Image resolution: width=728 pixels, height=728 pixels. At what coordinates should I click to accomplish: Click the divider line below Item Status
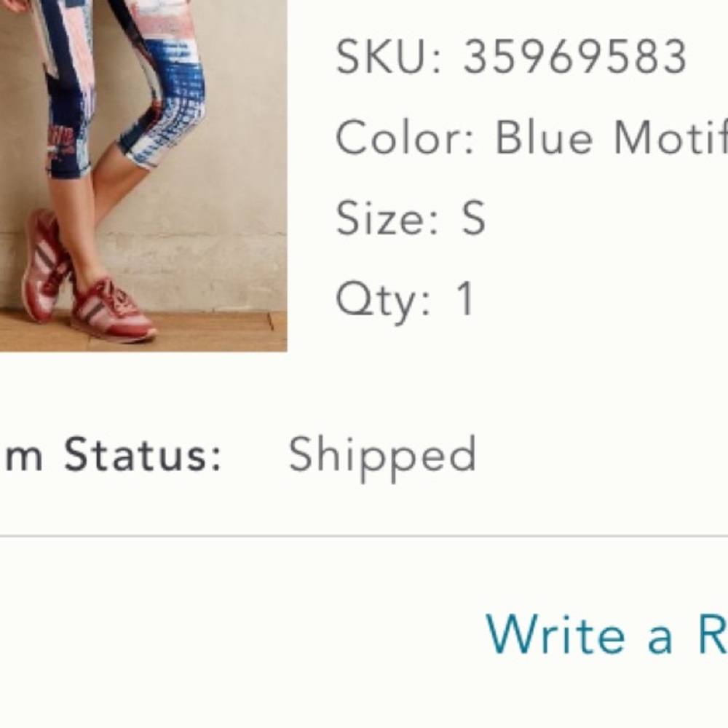click(x=364, y=539)
